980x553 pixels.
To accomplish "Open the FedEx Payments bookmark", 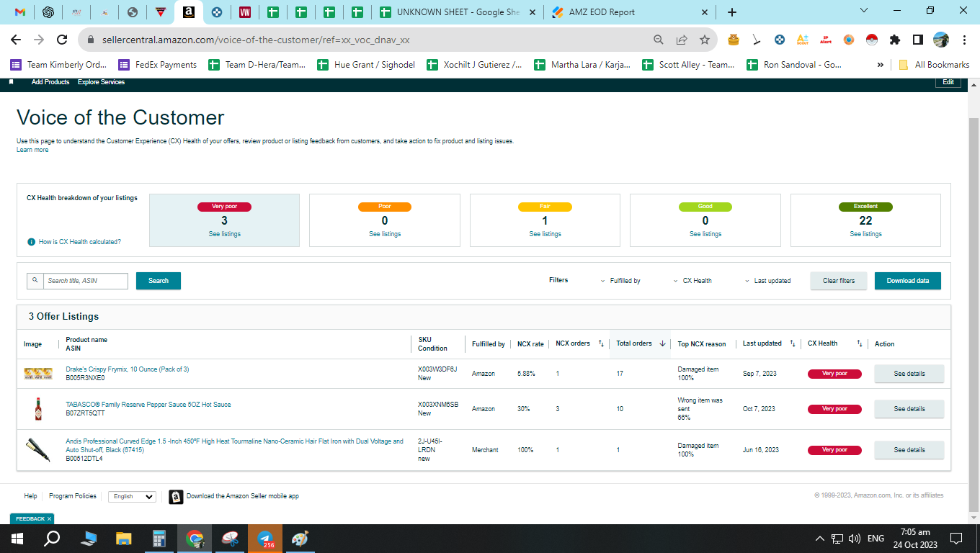I will (x=158, y=65).
